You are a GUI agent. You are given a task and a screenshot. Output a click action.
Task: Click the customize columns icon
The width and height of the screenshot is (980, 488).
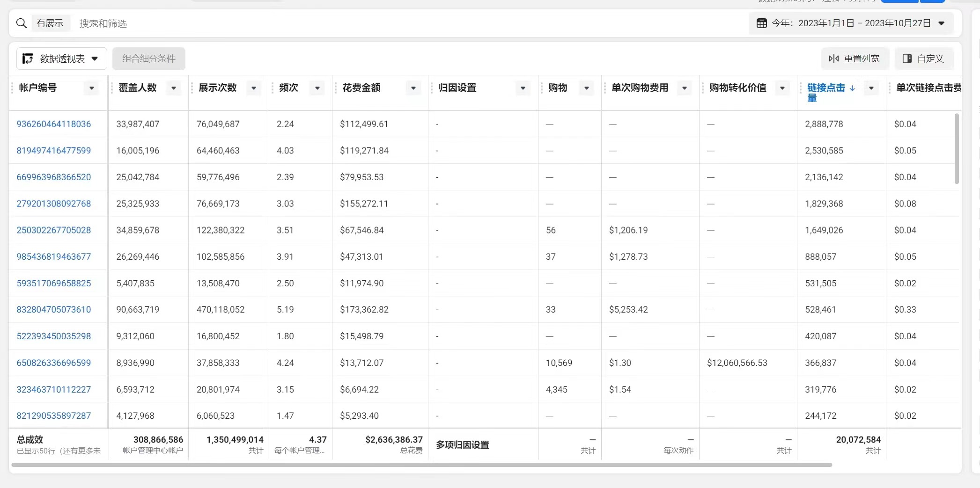(x=907, y=58)
